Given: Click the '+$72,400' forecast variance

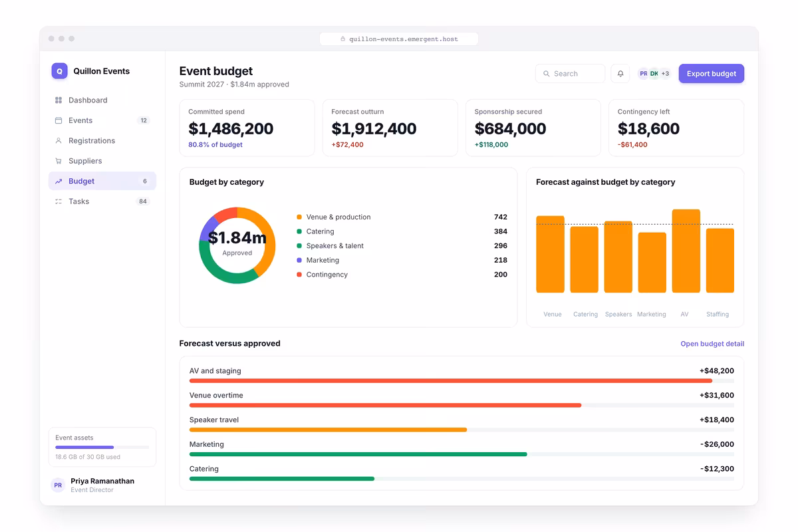Looking at the screenshot, I should coord(348,145).
